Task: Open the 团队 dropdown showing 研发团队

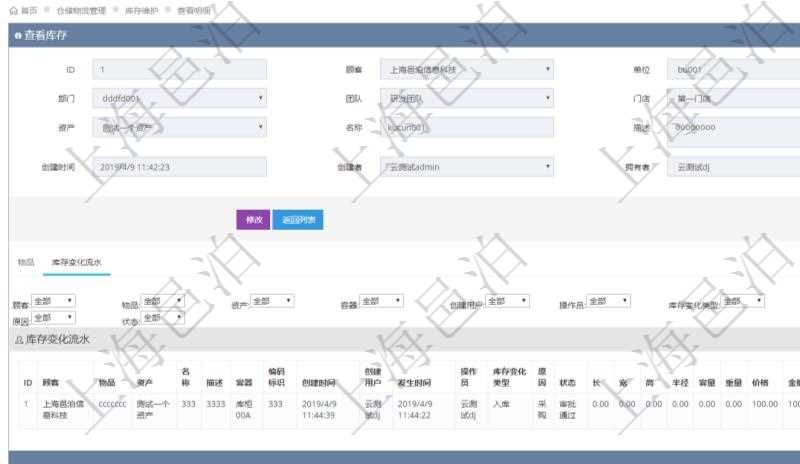Action: coord(468,99)
